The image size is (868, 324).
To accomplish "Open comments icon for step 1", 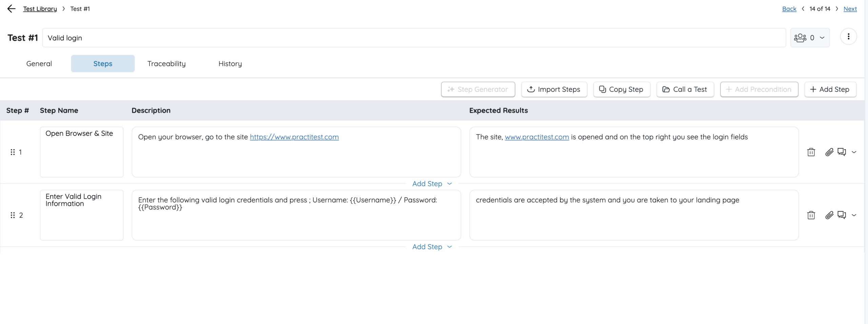I will tap(842, 152).
